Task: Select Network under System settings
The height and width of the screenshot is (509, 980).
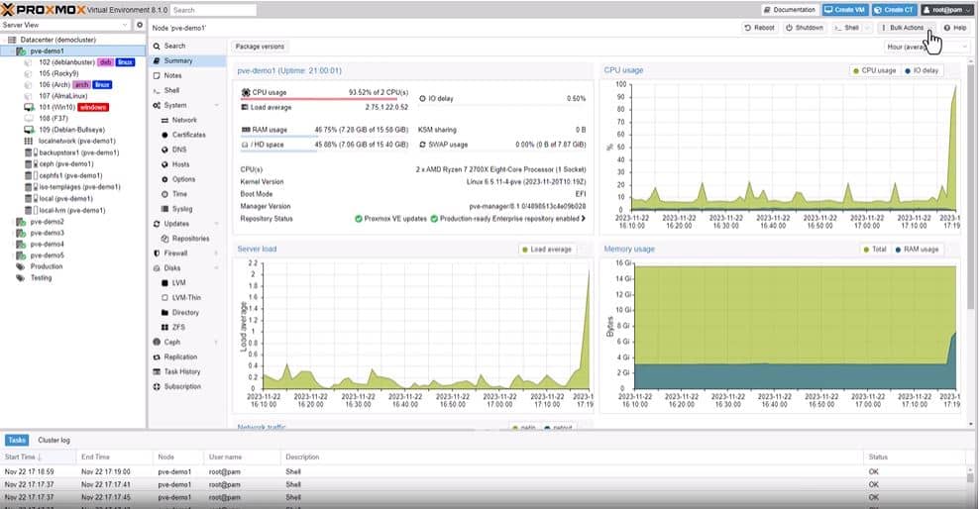Action: pos(184,120)
